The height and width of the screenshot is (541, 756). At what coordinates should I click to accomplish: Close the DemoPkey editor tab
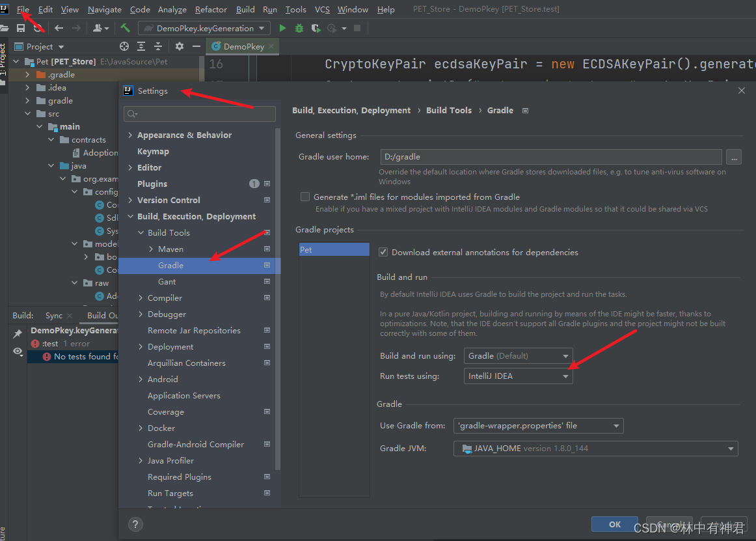271,46
